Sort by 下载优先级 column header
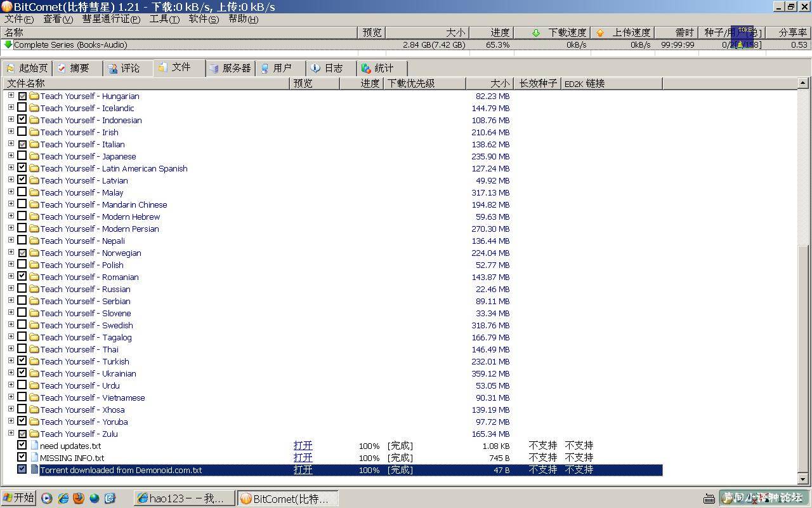This screenshot has height=508, width=812. [424, 83]
